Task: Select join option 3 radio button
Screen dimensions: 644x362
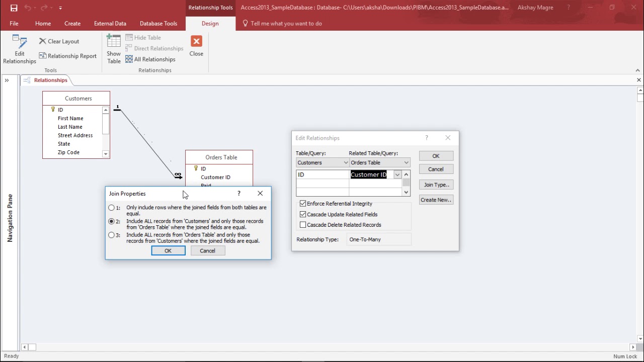Action: (112, 235)
